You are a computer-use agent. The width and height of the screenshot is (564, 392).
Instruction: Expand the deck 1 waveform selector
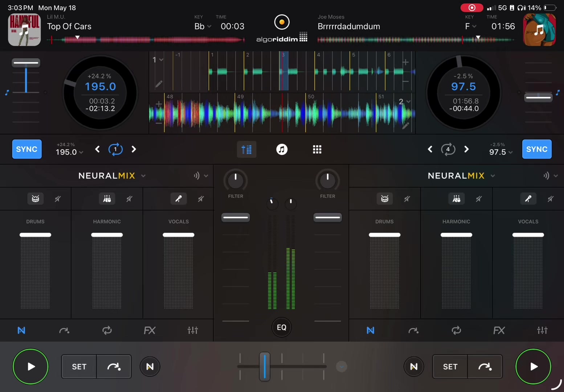(158, 60)
